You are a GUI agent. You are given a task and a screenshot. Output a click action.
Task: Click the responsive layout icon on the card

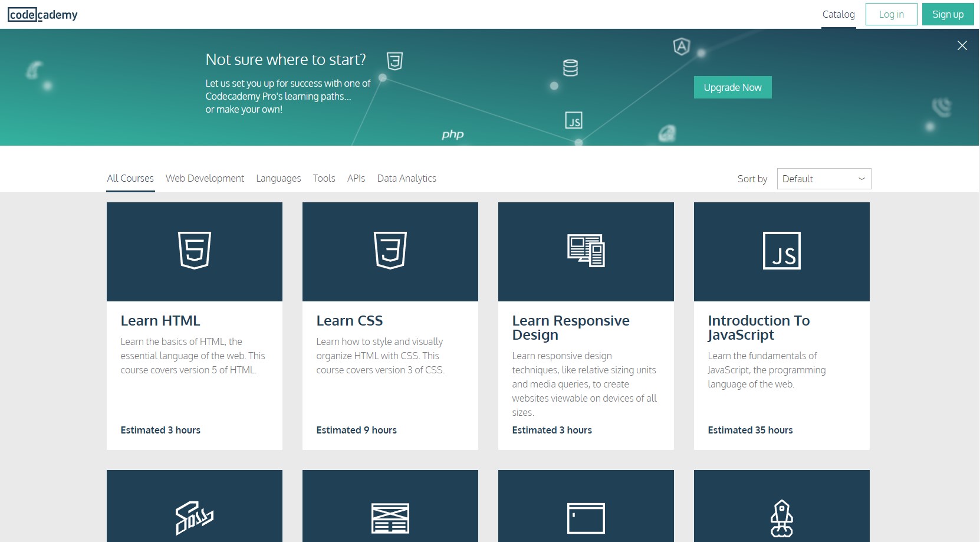(586, 251)
